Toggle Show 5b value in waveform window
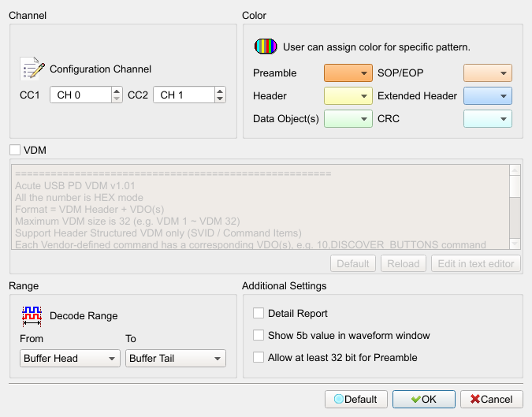The width and height of the screenshot is (532, 417). (259, 335)
